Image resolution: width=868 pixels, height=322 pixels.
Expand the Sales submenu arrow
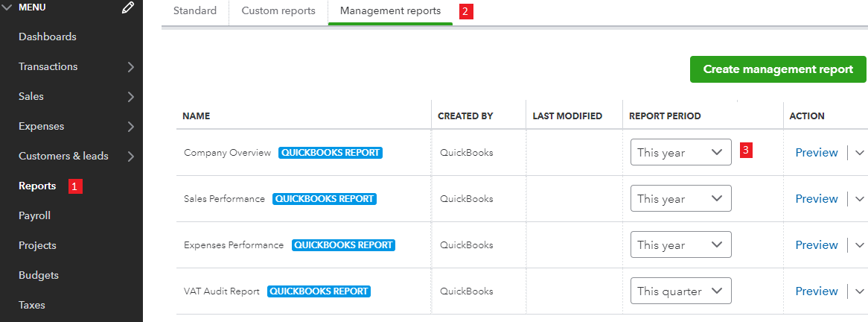(131, 97)
